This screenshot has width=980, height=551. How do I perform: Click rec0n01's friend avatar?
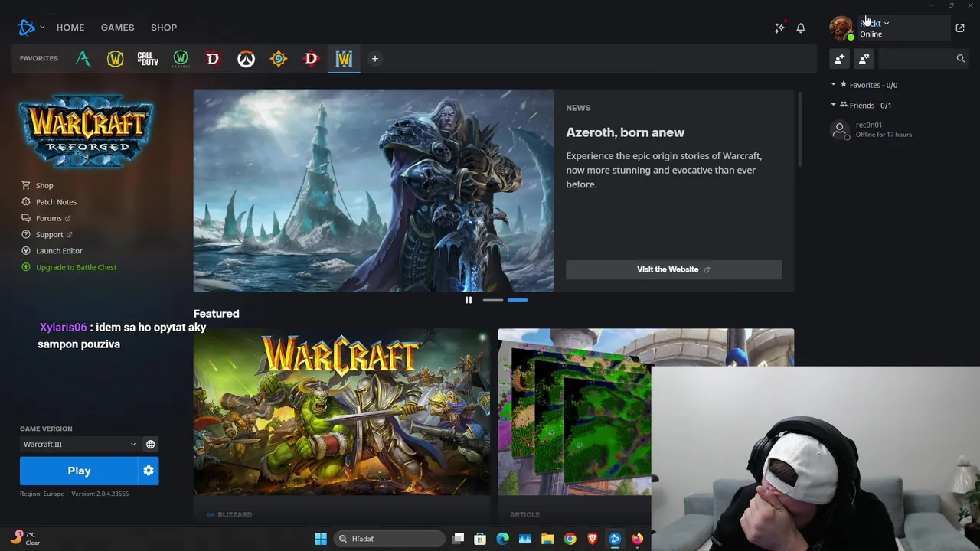[840, 129]
